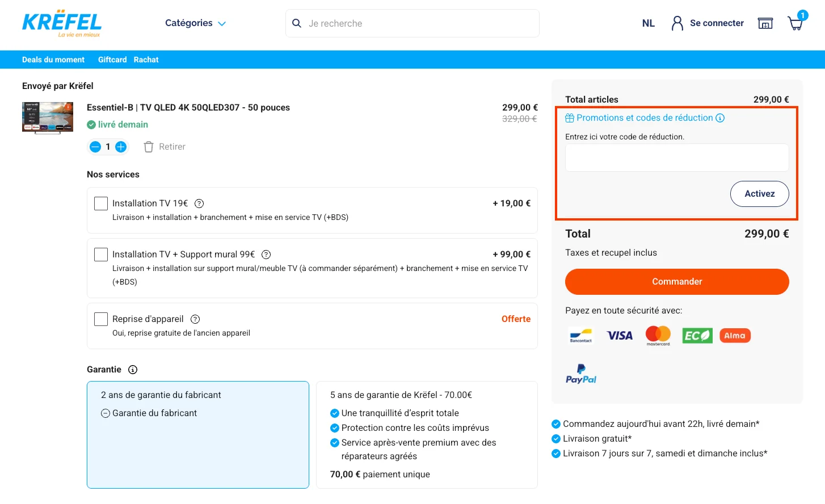Viewport: 825px width, 504px height.
Task: Click the green livré demain check icon
Action: click(x=91, y=125)
